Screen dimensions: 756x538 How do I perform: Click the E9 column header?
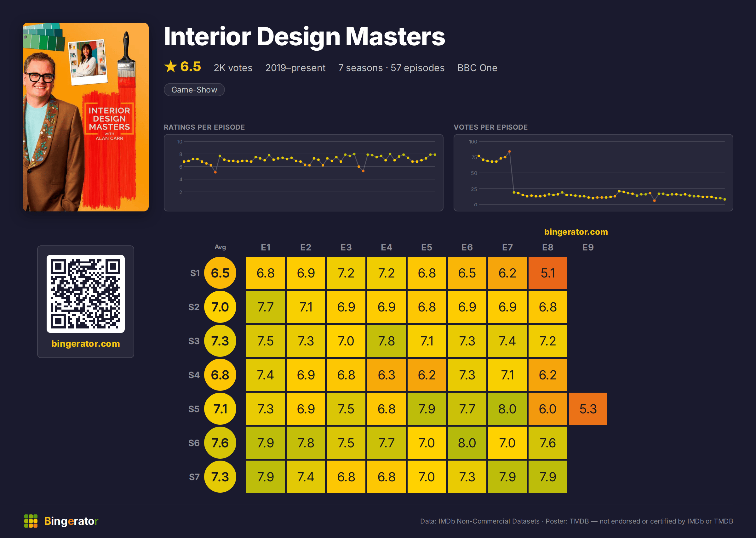[x=588, y=248]
